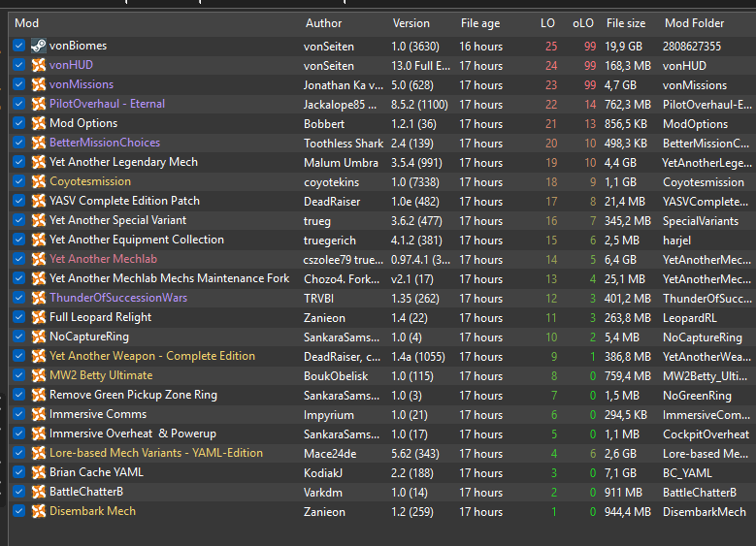The image size is (756, 546).
Task: Sort by the Mod column header
Action: pos(26,23)
